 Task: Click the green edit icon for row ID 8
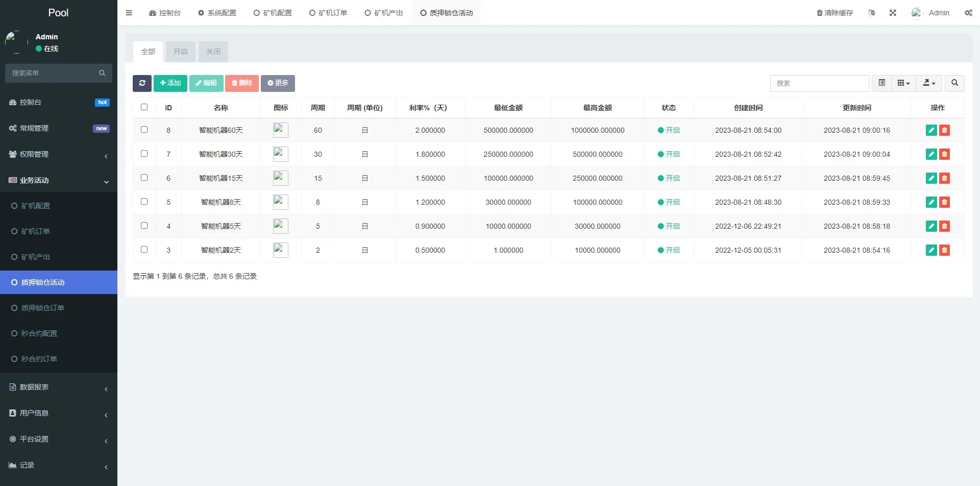click(931, 130)
